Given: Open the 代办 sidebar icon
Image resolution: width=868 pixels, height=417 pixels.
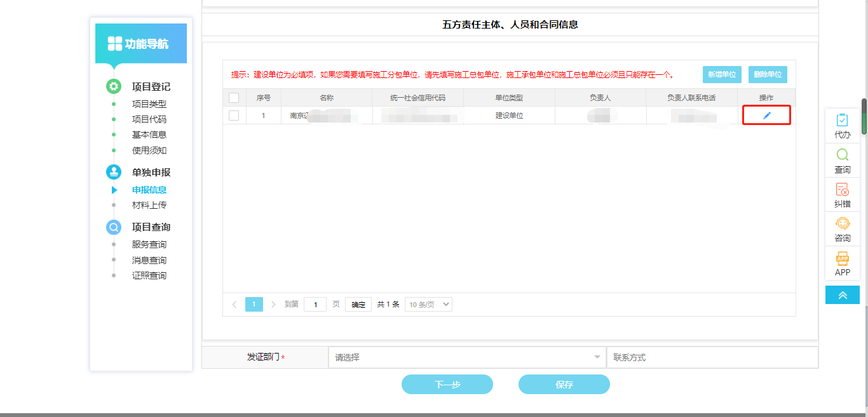Looking at the screenshot, I should (842, 121).
